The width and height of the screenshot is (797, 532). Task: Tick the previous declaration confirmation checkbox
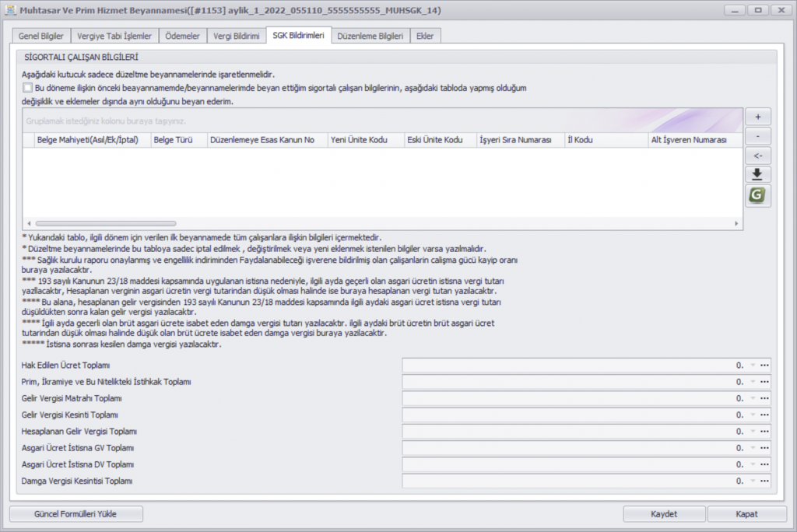(28, 88)
